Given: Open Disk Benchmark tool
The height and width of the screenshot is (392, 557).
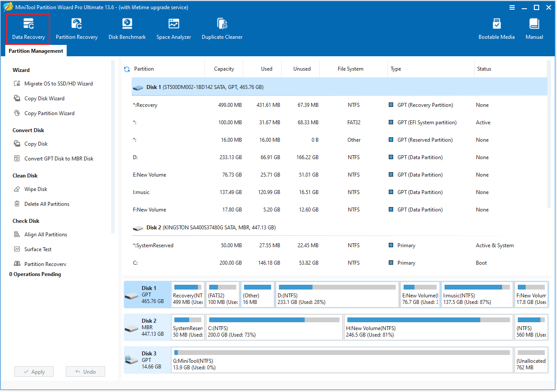Looking at the screenshot, I should 127,29.
